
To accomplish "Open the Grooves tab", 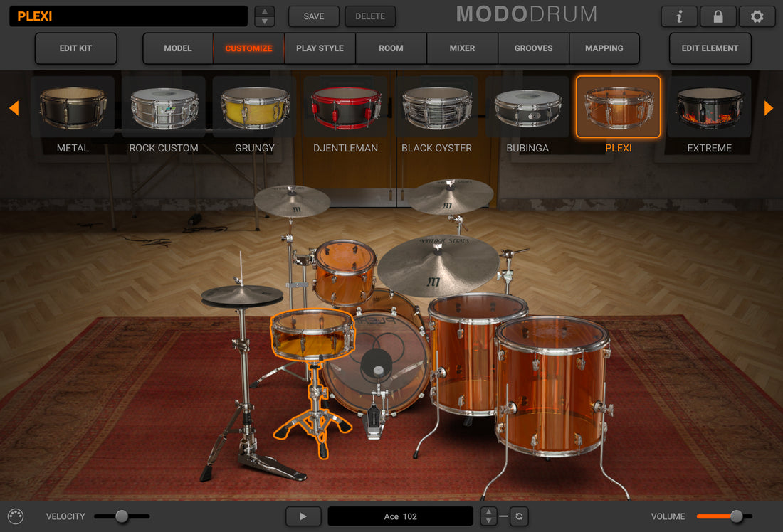I will point(533,48).
